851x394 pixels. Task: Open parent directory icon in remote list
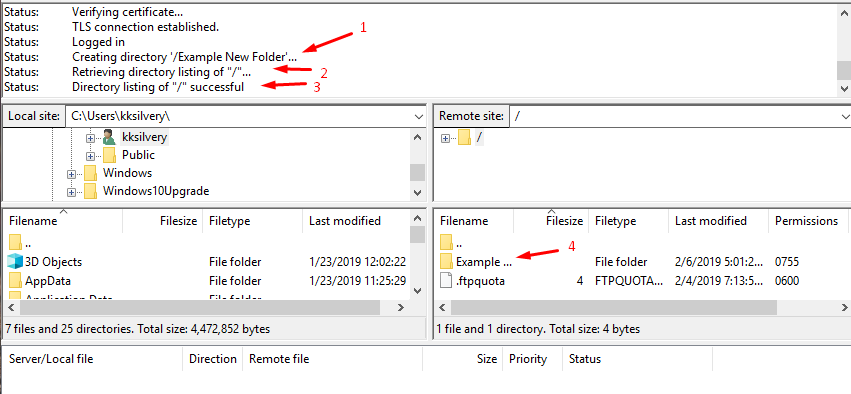[446, 242]
